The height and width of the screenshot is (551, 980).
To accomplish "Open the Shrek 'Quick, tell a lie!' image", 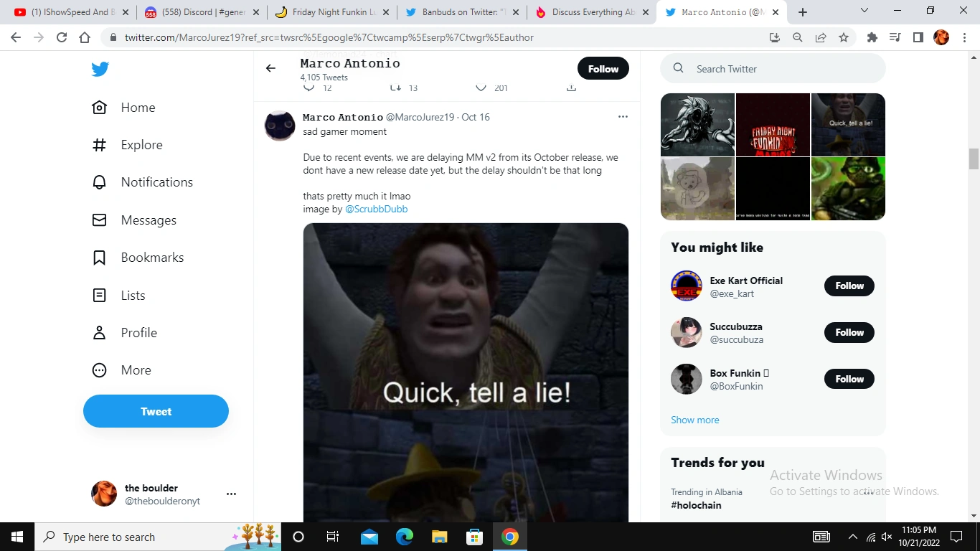I will (466, 372).
